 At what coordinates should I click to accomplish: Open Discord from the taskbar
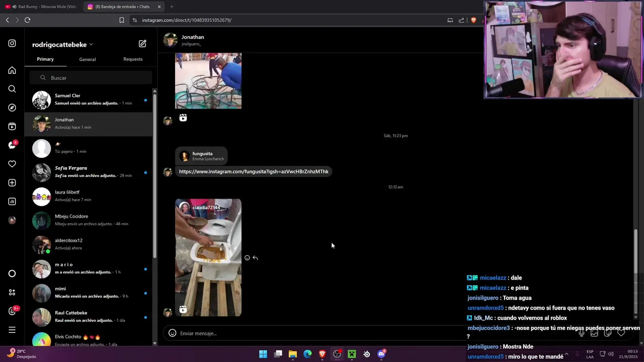(x=381, y=354)
